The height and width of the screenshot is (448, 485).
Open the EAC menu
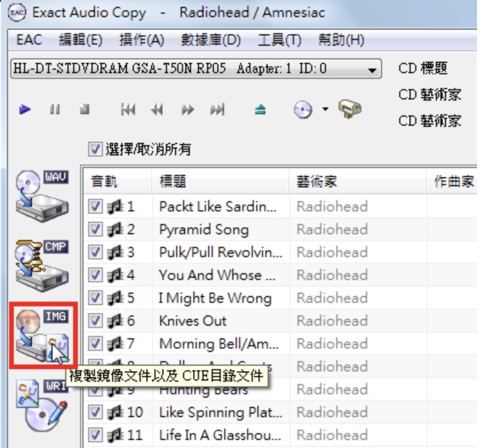(29, 40)
